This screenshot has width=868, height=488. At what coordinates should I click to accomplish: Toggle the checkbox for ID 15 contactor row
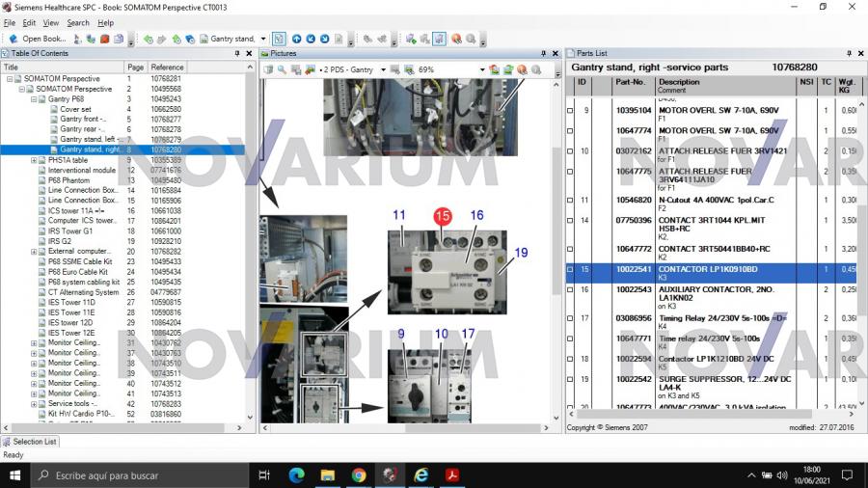tap(570, 270)
